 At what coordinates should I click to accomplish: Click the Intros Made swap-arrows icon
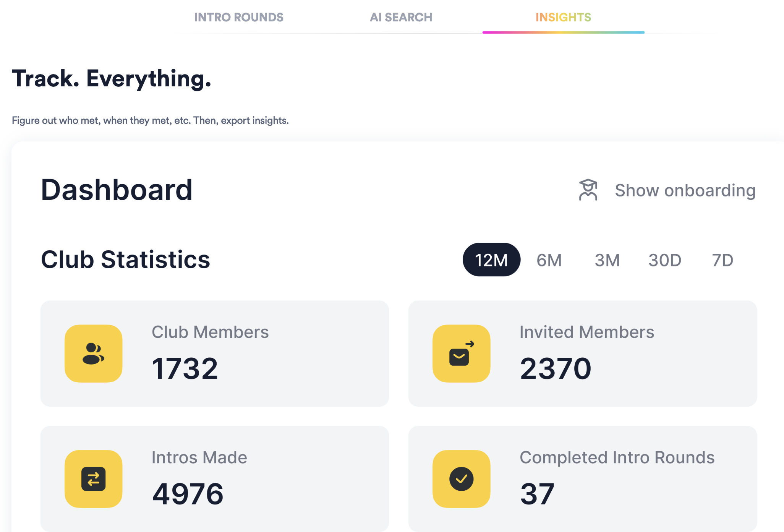click(93, 479)
